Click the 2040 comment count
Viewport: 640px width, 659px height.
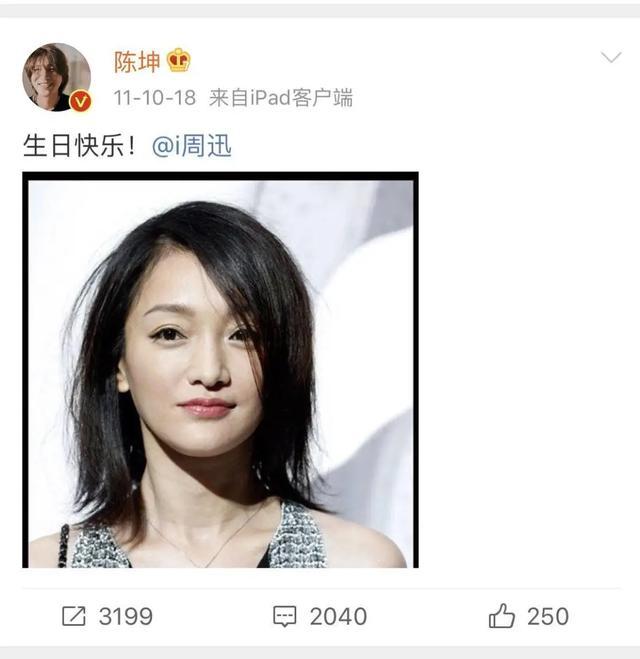point(338,617)
